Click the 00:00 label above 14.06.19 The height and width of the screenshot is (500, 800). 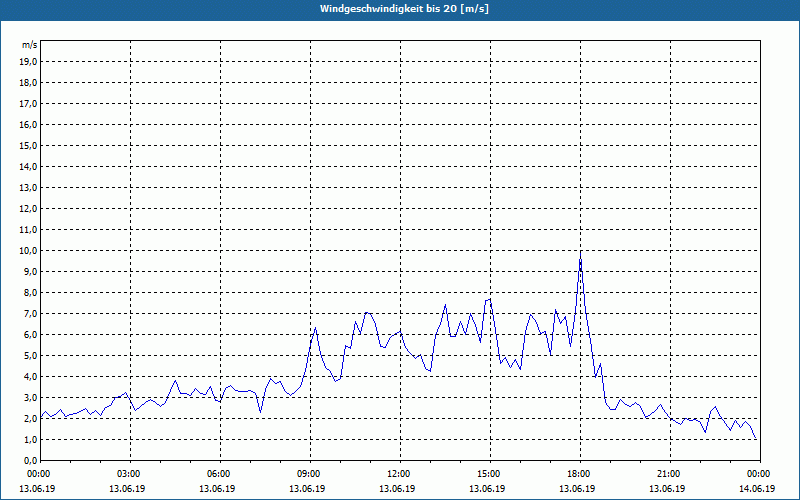click(760, 474)
